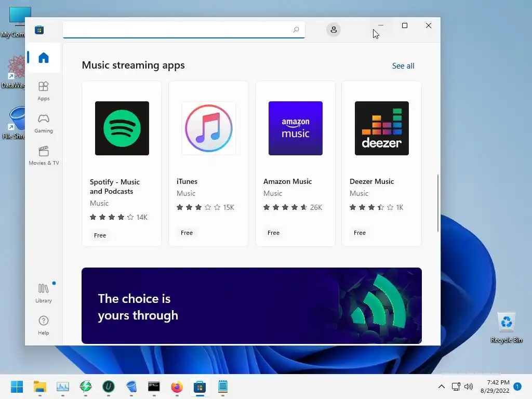The height and width of the screenshot is (399, 532).
Task: Click Free button on iTunes card
Action: click(187, 233)
